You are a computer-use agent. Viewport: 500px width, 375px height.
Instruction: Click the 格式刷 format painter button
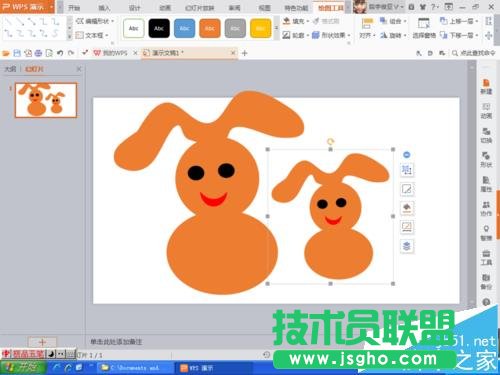click(326, 21)
